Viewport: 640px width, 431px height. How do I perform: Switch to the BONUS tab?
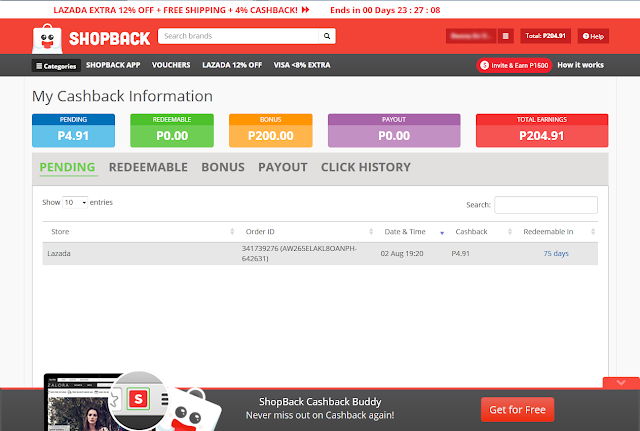click(223, 167)
